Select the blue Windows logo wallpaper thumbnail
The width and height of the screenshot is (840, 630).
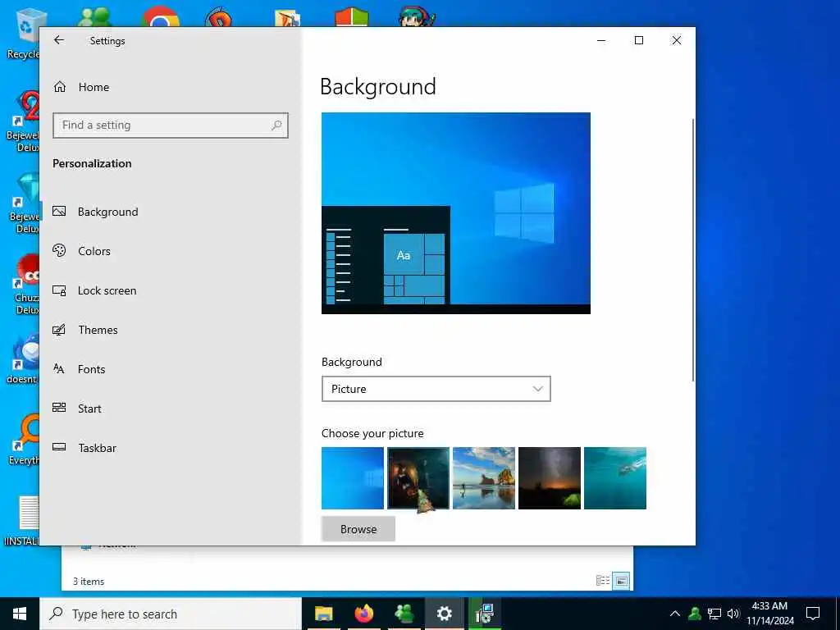coord(353,478)
